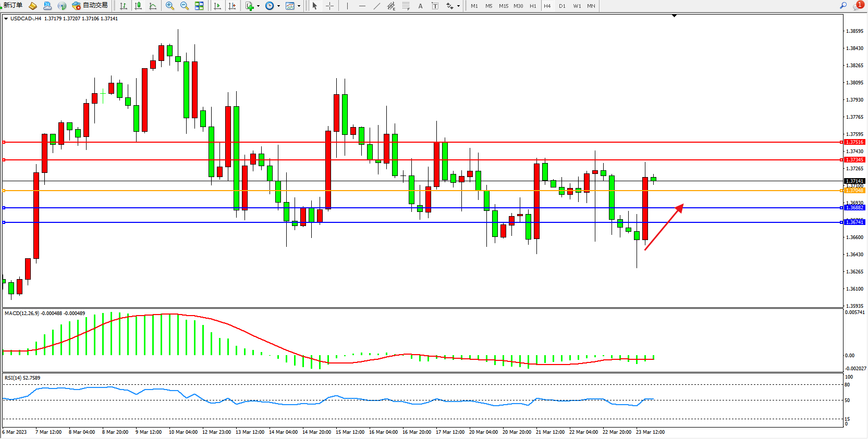868x439 pixels.
Task: Select the crosshair tool
Action: (x=329, y=6)
